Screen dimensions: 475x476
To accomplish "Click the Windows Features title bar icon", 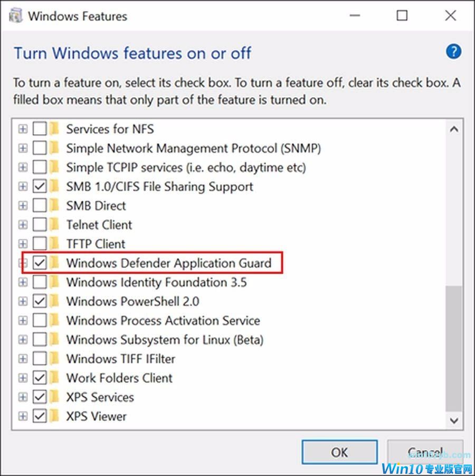I will pyautogui.click(x=15, y=15).
